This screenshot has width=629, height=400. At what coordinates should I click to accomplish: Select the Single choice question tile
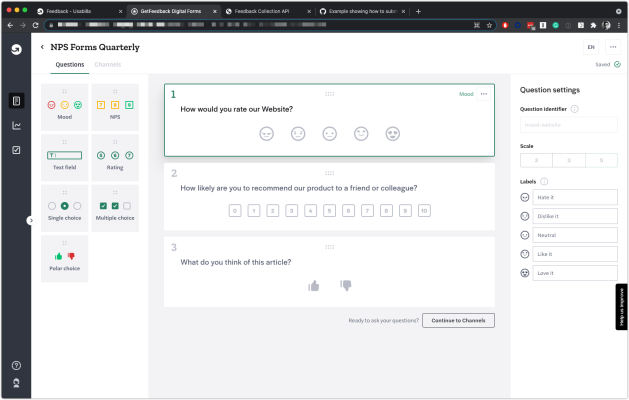coord(65,208)
